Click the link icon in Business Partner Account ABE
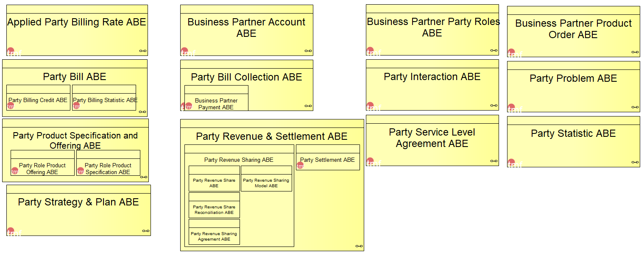Viewport: 644px width, 255px height. tap(308, 51)
